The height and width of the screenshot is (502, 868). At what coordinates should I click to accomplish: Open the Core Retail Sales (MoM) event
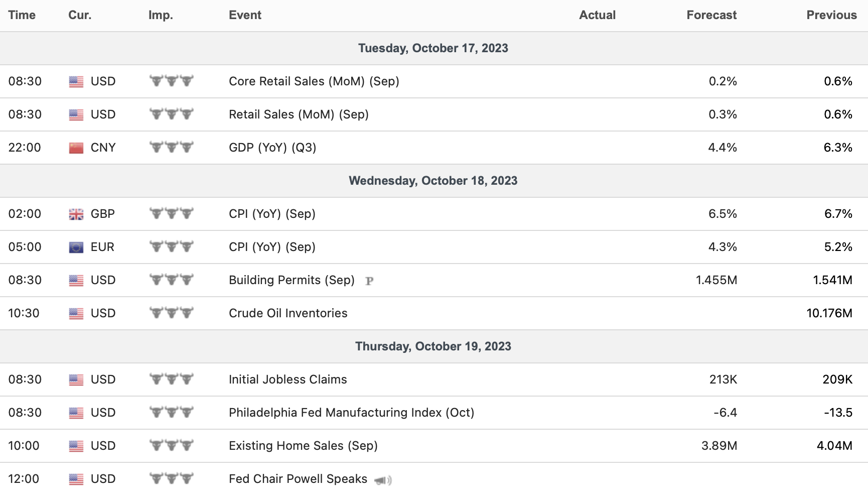314,81
